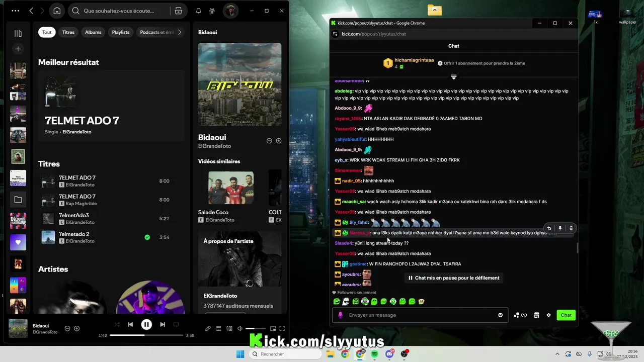Select the Tout filter chip
Viewport: 644px width, 362px height.
(x=47, y=32)
